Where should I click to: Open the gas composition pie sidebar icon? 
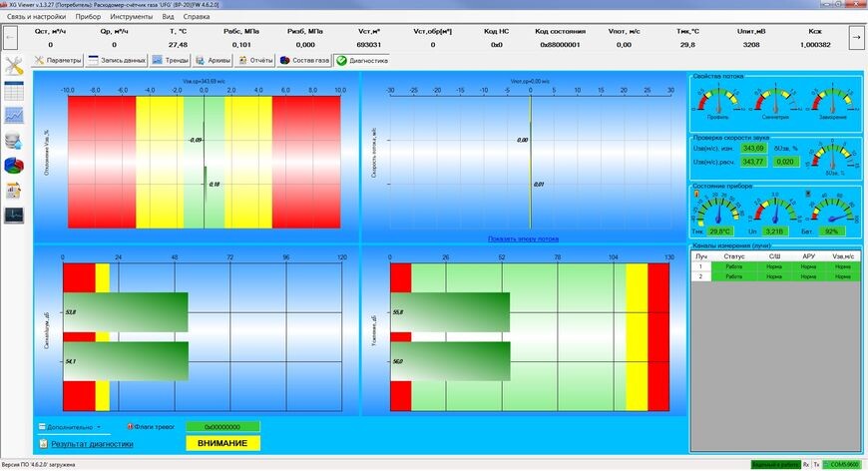click(x=14, y=165)
